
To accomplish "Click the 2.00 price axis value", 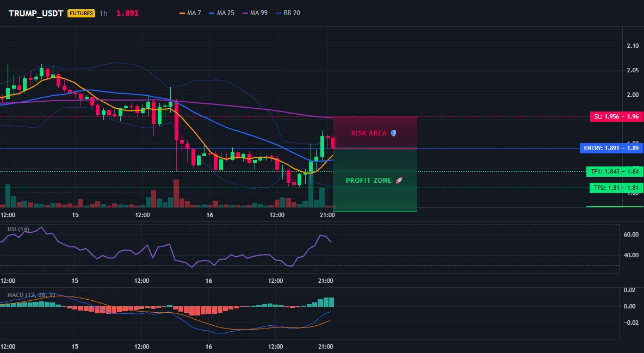I will coord(633,95).
